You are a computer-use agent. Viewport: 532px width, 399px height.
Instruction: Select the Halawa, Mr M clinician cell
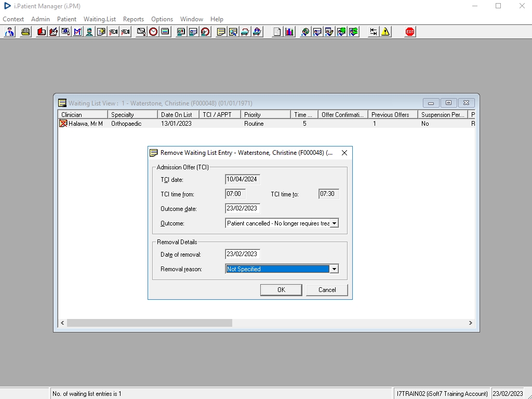[x=86, y=124]
